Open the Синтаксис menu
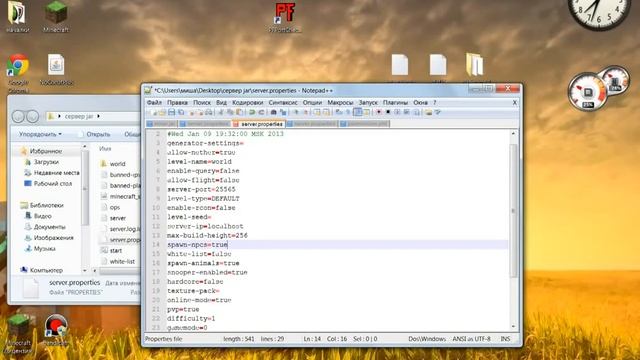Viewport: 640px width, 360px height. point(283,102)
